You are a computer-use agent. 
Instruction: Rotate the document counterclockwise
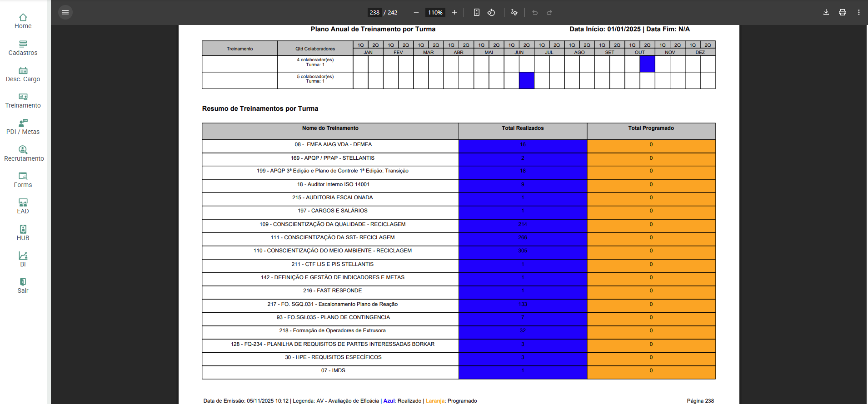(x=491, y=12)
